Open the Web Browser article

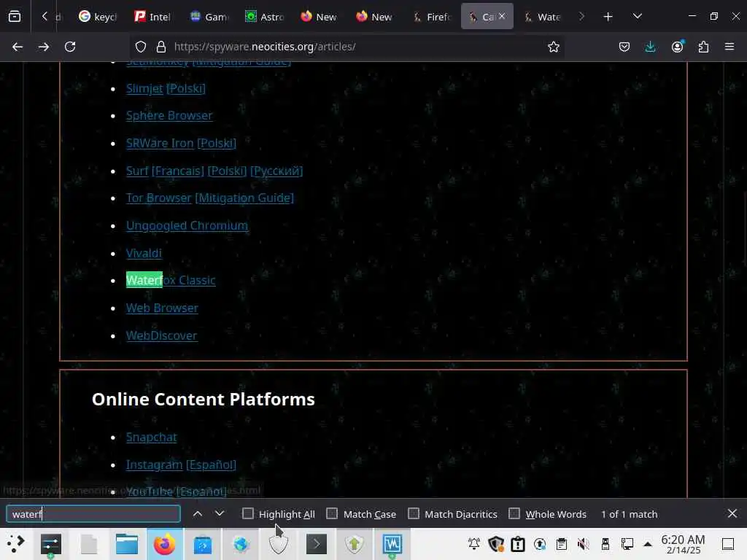(162, 308)
